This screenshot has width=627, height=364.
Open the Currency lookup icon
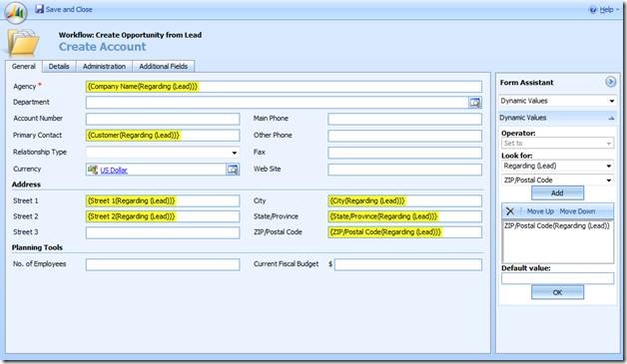coord(233,170)
